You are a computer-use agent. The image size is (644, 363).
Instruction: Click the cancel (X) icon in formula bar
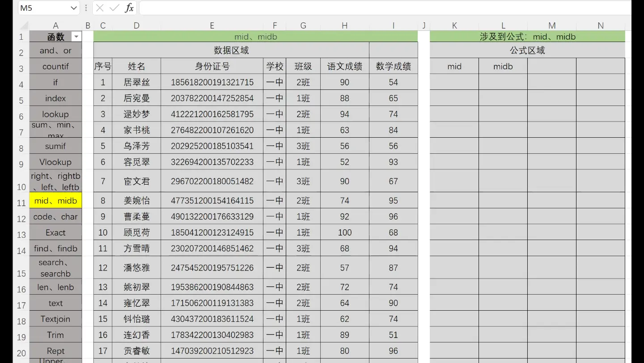[x=100, y=8]
